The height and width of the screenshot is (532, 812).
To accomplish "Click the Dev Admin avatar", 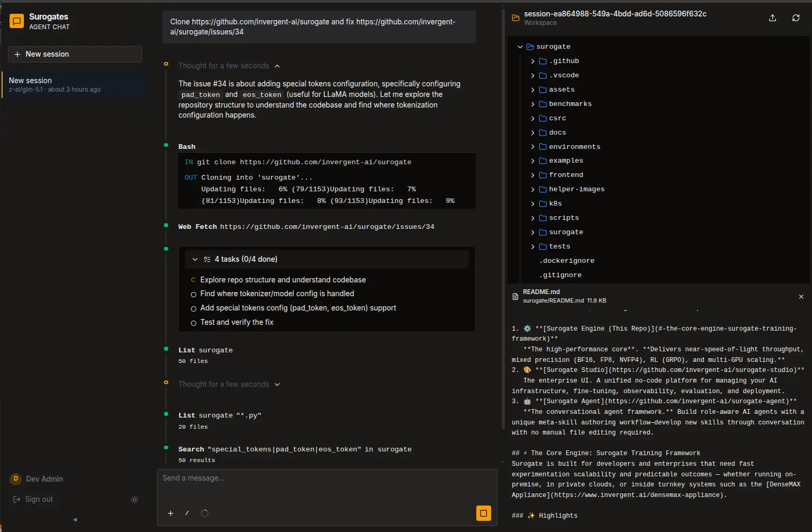I will 15,479.
